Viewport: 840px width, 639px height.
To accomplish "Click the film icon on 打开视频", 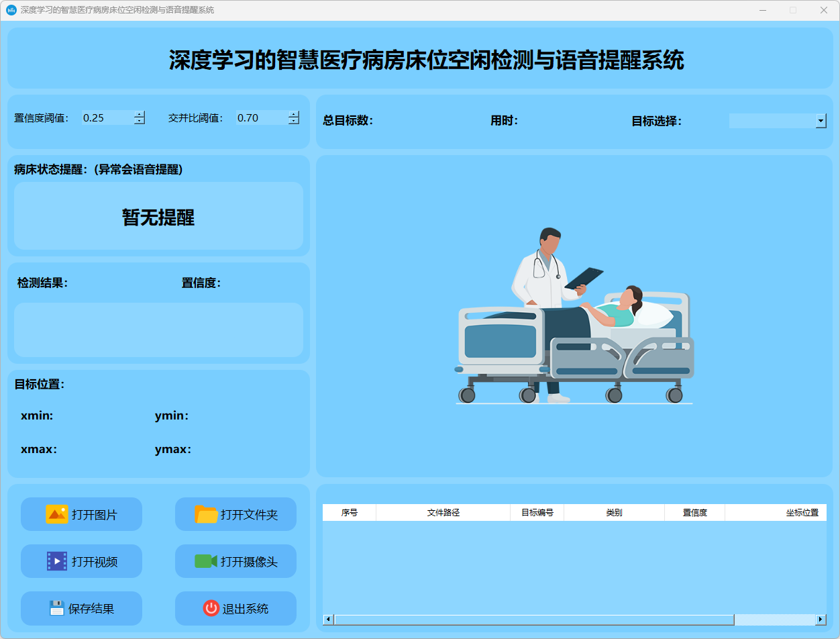I will [x=57, y=561].
